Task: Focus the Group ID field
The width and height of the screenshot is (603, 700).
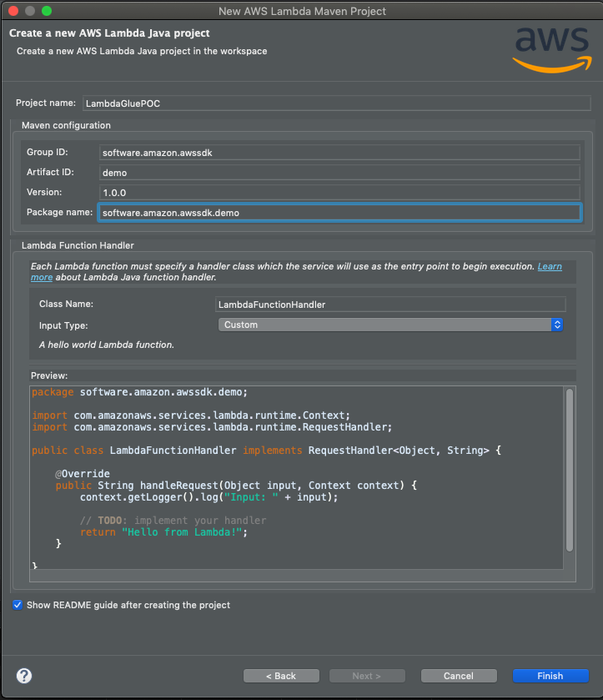Action: click(339, 152)
